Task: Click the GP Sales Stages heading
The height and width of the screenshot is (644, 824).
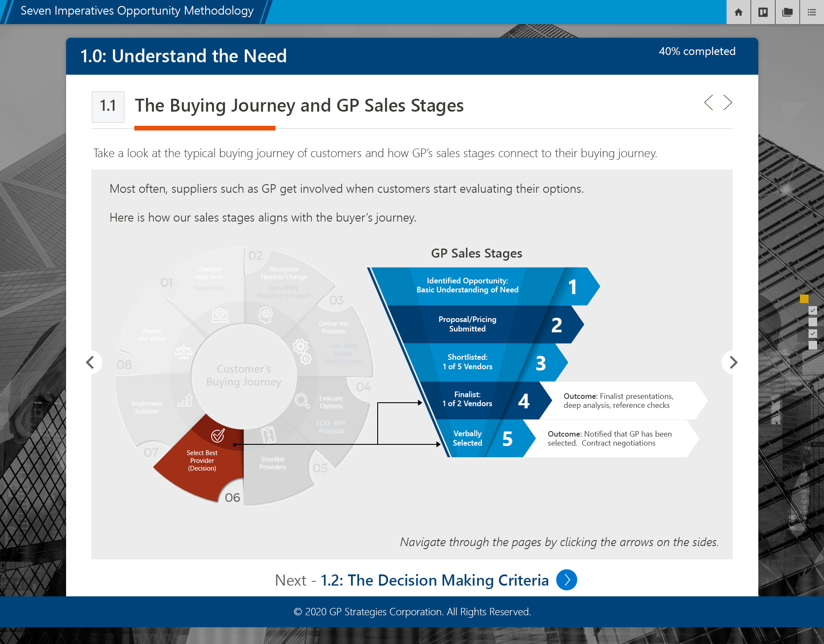Action: [476, 253]
